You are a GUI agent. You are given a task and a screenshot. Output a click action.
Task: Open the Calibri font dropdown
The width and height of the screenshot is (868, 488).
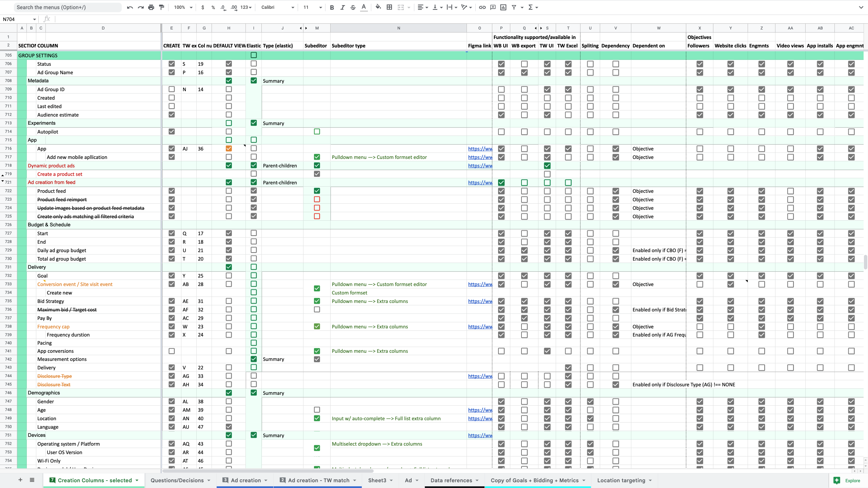tap(277, 7)
